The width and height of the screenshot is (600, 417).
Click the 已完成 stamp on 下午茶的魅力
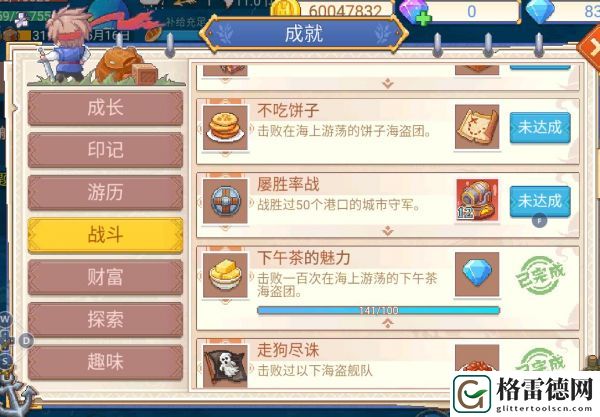(x=540, y=275)
